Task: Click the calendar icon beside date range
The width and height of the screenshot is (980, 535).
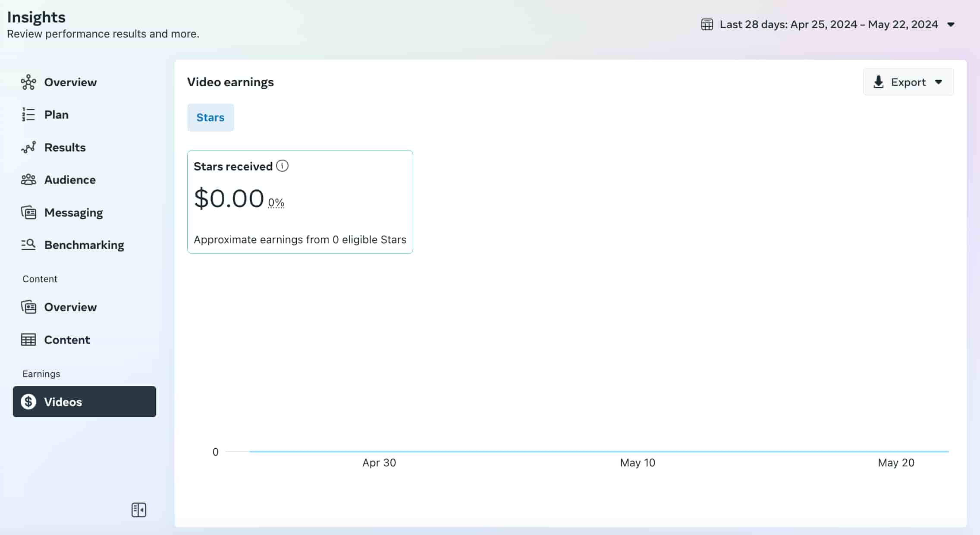Action: click(x=707, y=25)
